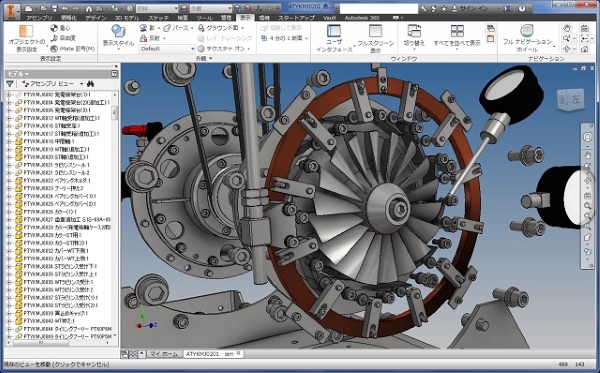
Task: Switch to the スケッチ ribbon tab
Action: tap(158, 18)
